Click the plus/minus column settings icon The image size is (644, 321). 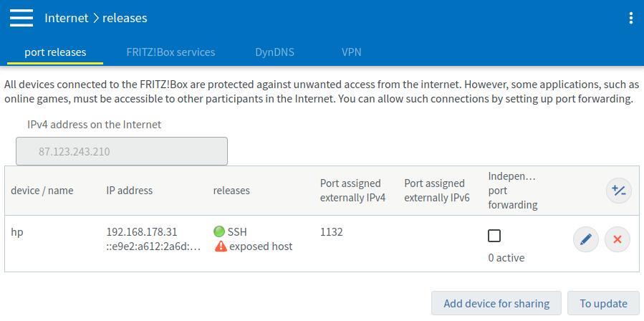618,191
